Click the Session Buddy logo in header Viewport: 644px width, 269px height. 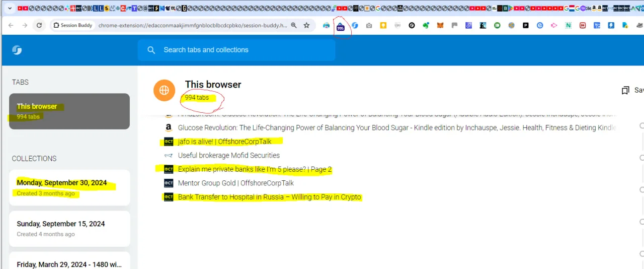click(x=17, y=50)
